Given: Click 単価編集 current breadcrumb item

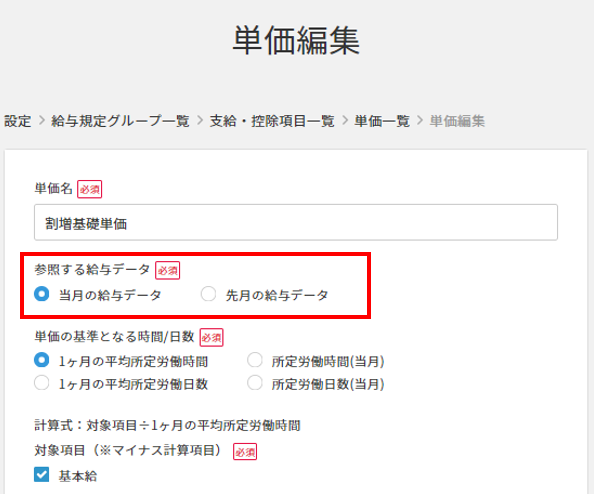Looking at the screenshot, I should pos(457,121).
